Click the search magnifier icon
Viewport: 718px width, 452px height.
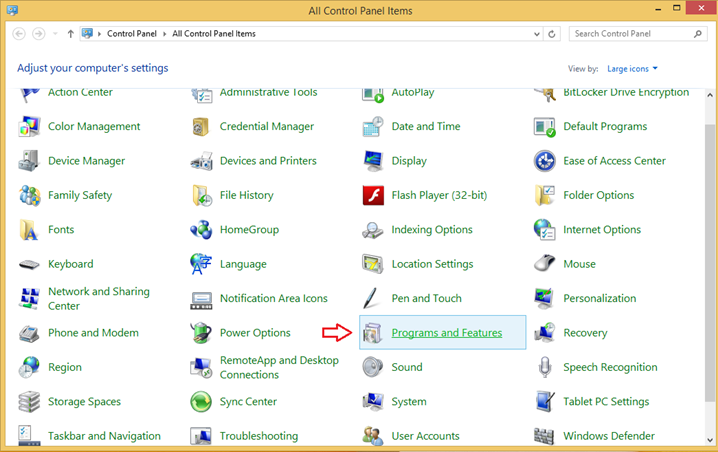[697, 34]
